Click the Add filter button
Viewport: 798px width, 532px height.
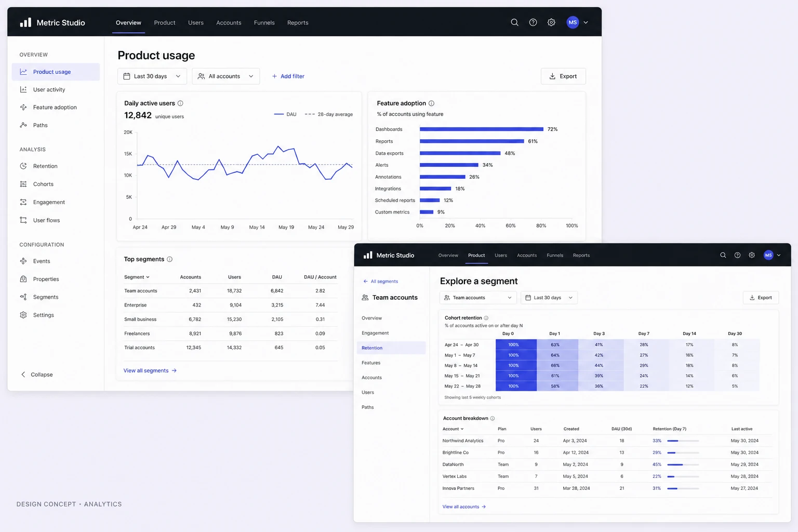pos(288,76)
